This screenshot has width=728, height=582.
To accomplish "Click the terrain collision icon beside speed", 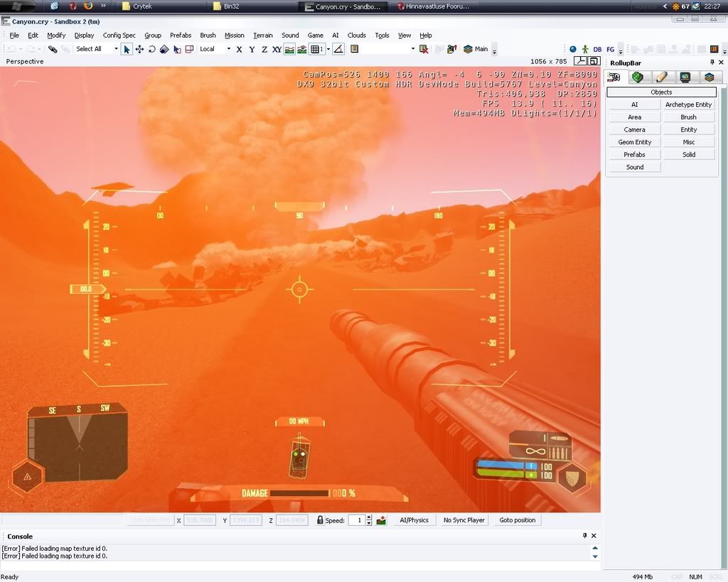I will 381,520.
